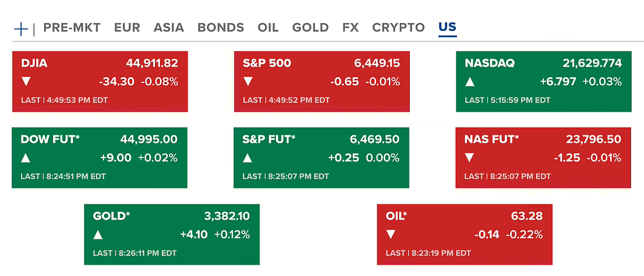Select the BONDS tab
Viewport: 644px width, 276px height.
221,28
